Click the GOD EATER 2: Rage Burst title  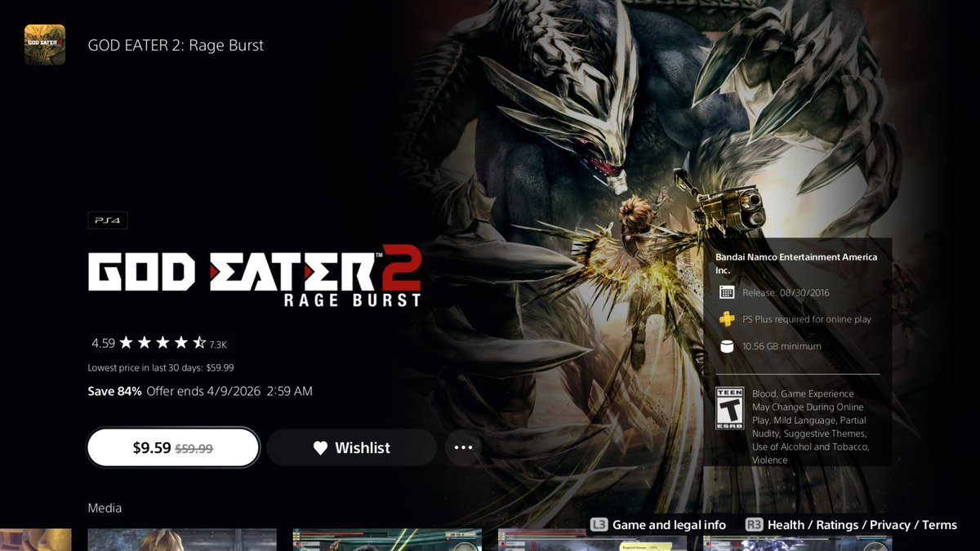176,45
